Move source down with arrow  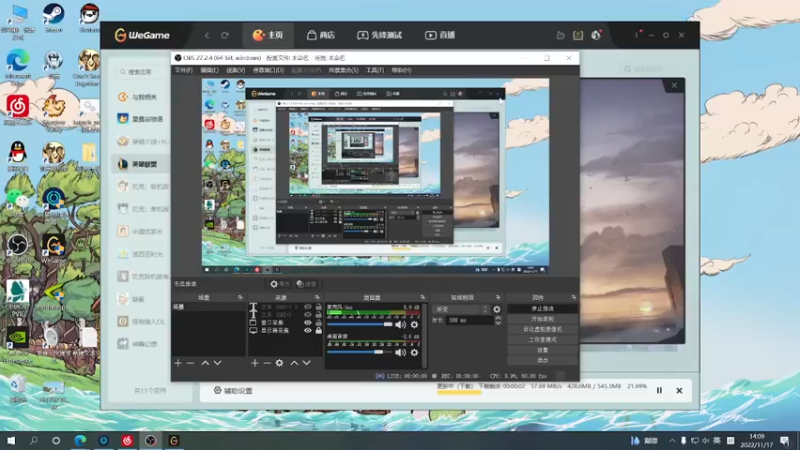(x=307, y=363)
